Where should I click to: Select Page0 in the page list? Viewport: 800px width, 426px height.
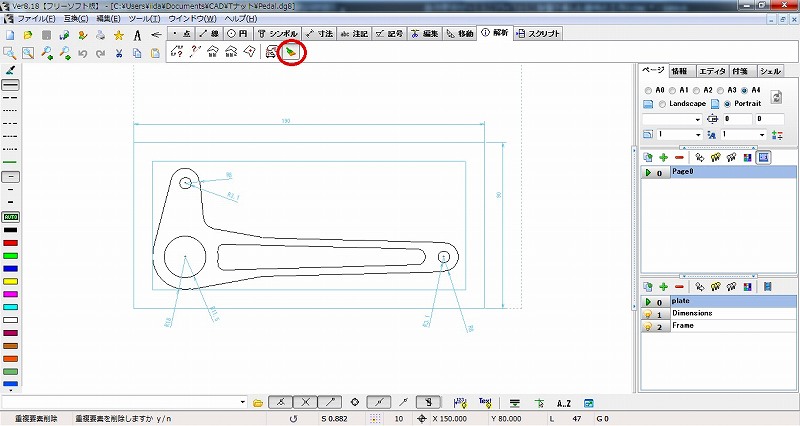(683, 172)
